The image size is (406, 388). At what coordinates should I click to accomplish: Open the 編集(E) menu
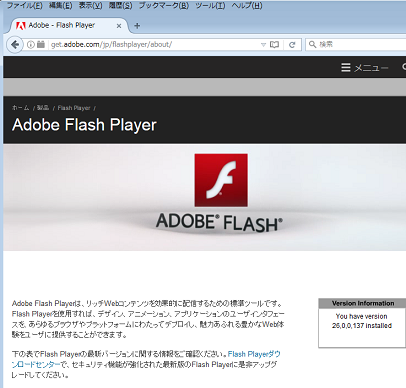coord(60,5)
